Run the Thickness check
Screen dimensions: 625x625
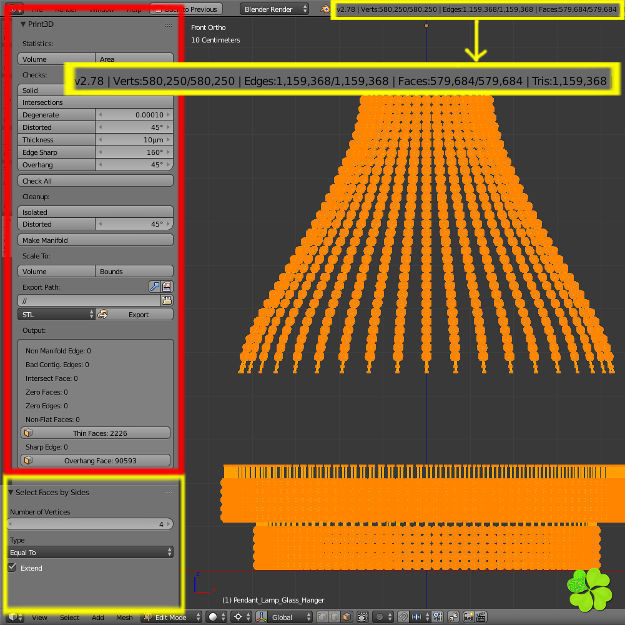[56, 140]
